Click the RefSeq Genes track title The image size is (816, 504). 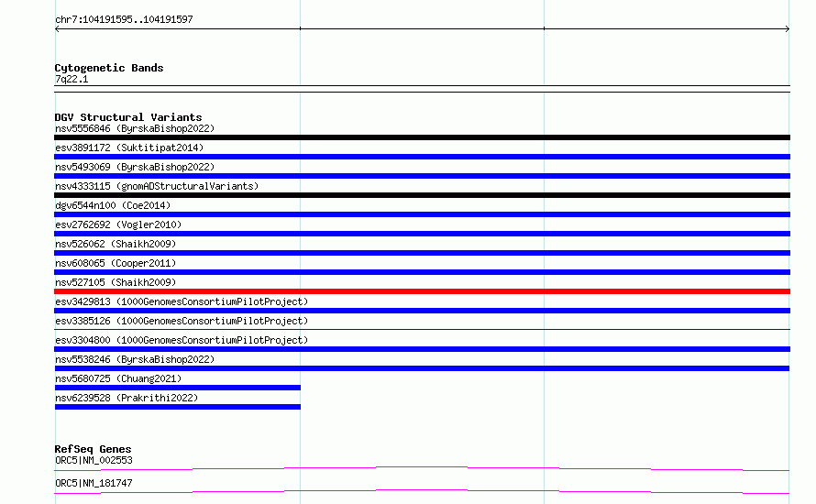93,449
